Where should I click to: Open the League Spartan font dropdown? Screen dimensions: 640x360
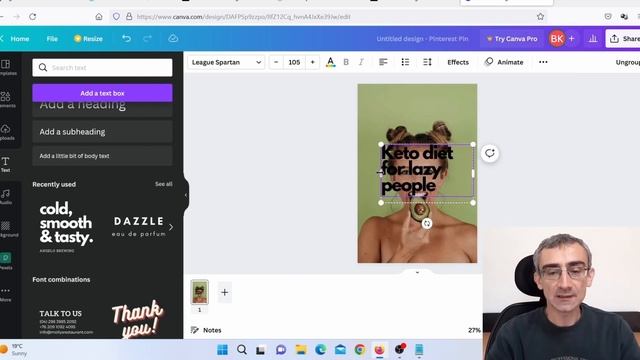[x=226, y=62]
